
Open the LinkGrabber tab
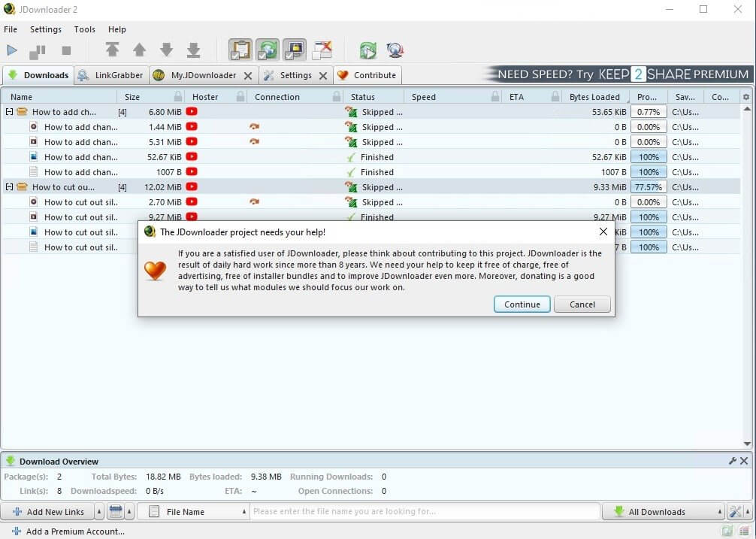tap(111, 75)
